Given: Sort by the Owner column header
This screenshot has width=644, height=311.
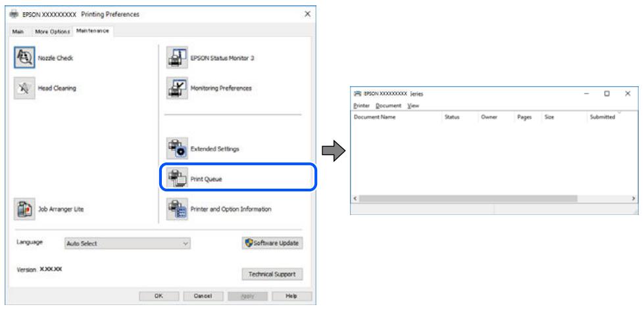Looking at the screenshot, I should click(x=496, y=117).
